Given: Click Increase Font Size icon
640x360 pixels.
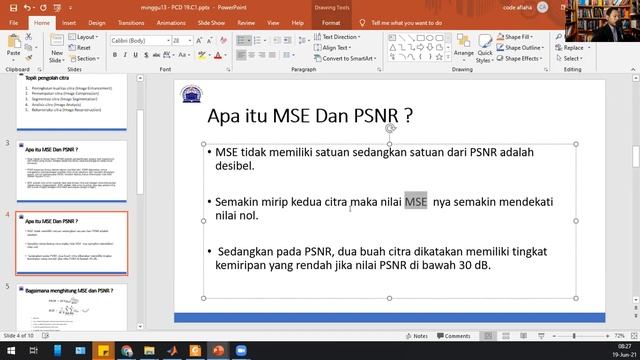Looking at the screenshot, I should point(199,41).
